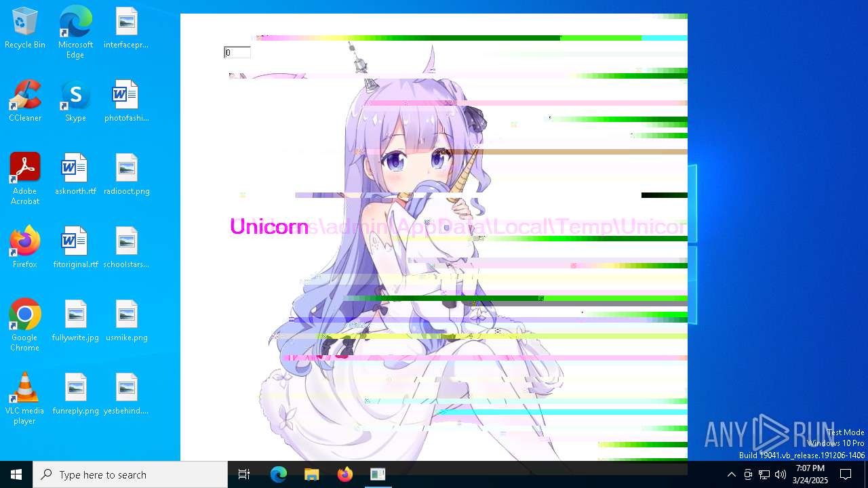The width and height of the screenshot is (868, 488).
Task: Click the pink Unicorn text
Action: point(269,226)
